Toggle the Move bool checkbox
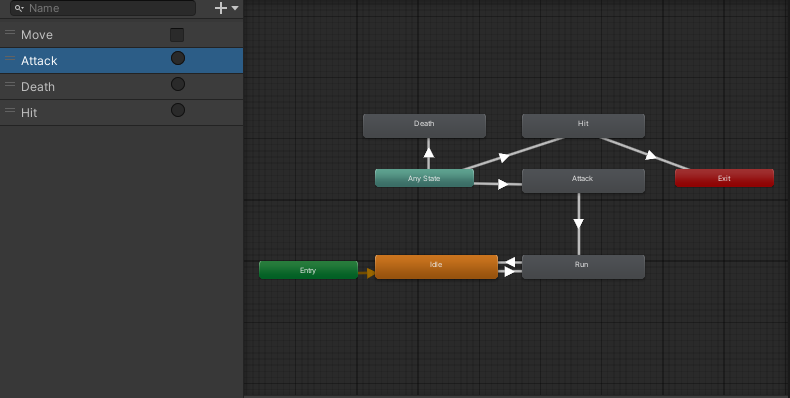790x398 pixels. pos(177,35)
